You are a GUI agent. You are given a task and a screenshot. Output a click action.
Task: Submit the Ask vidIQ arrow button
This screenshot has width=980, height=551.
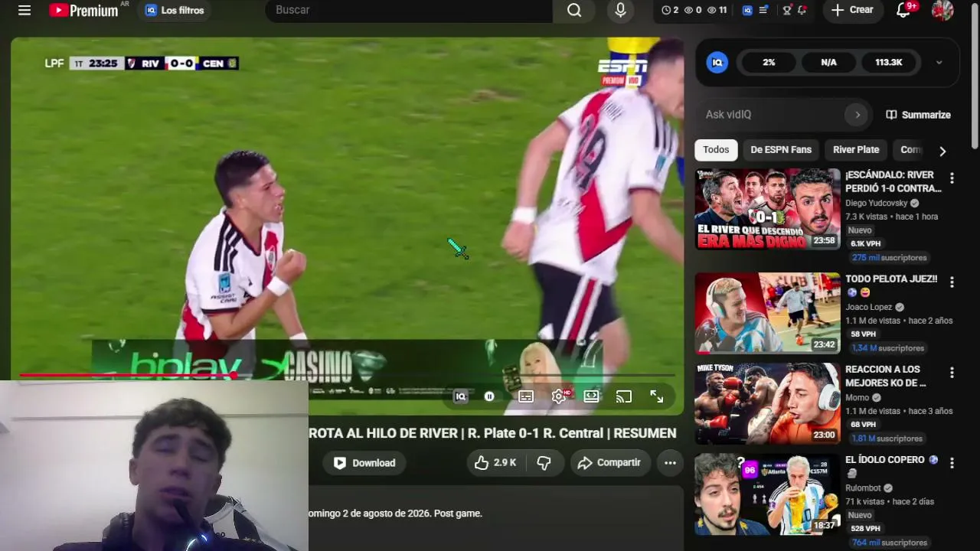click(857, 115)
